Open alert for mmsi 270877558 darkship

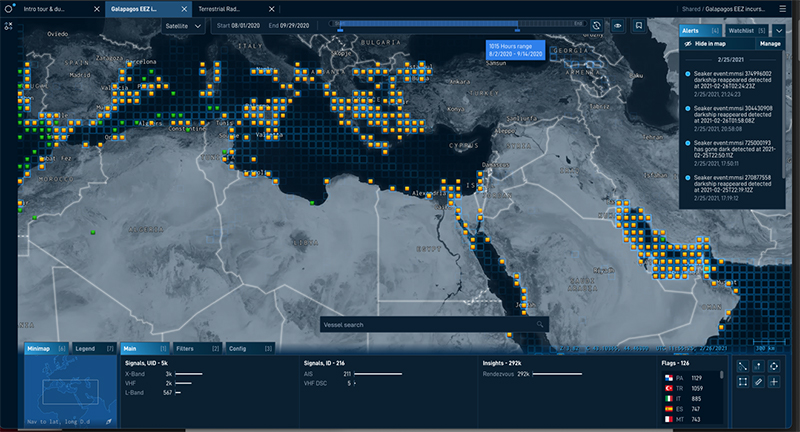tap(731, 188)
